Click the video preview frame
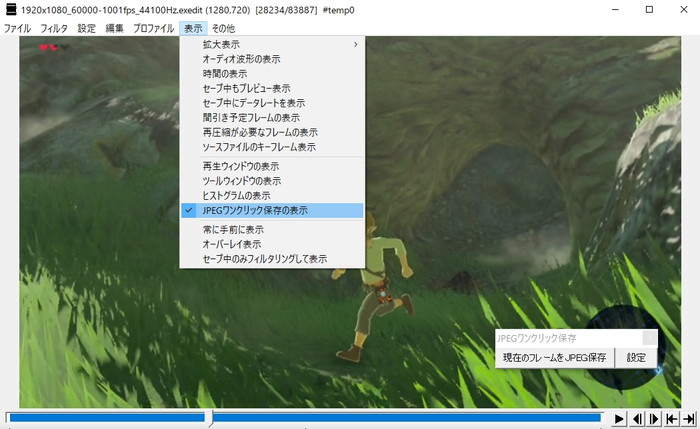The width and height of the screenshot is (700, 429). [350, 222]
